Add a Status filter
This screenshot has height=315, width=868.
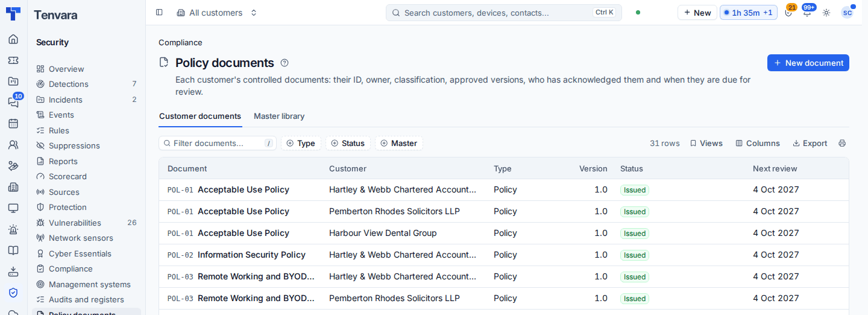click(348, 143)
